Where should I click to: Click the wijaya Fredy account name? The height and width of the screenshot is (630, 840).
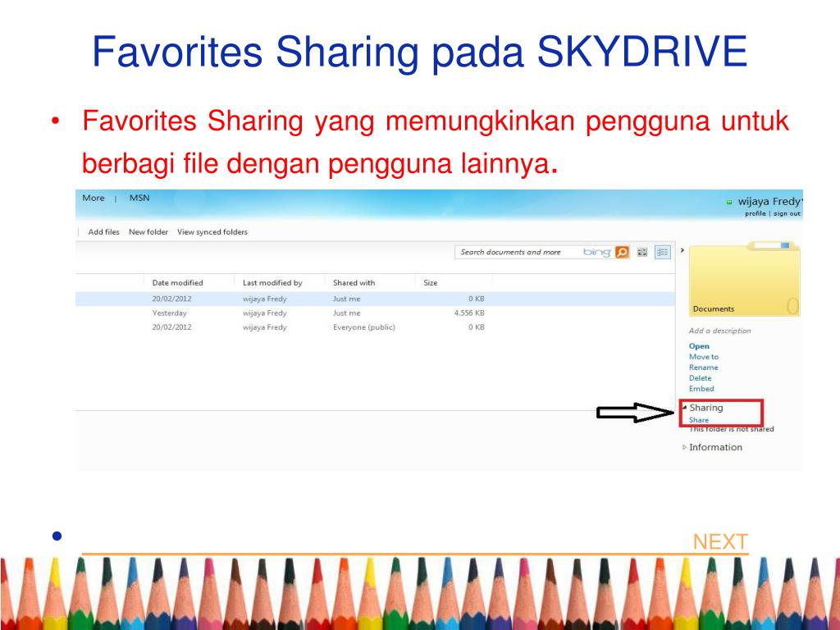click(769, 202)
